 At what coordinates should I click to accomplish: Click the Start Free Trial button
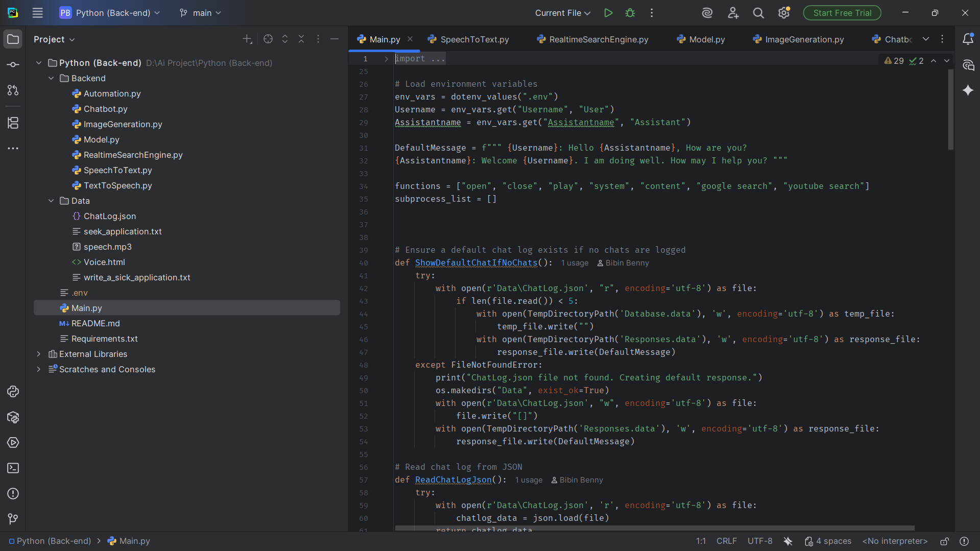click(842, 13)
